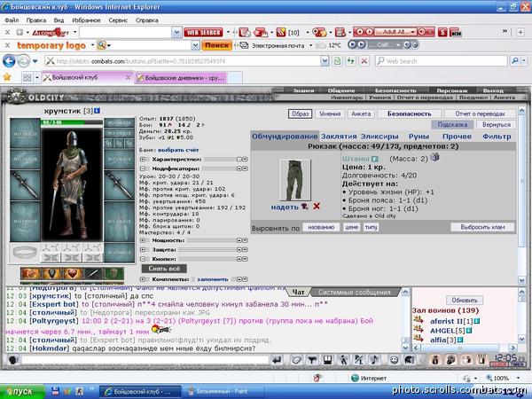532x399 pixels.
Task: Expand the Мощность section
Action: point(143,240)
